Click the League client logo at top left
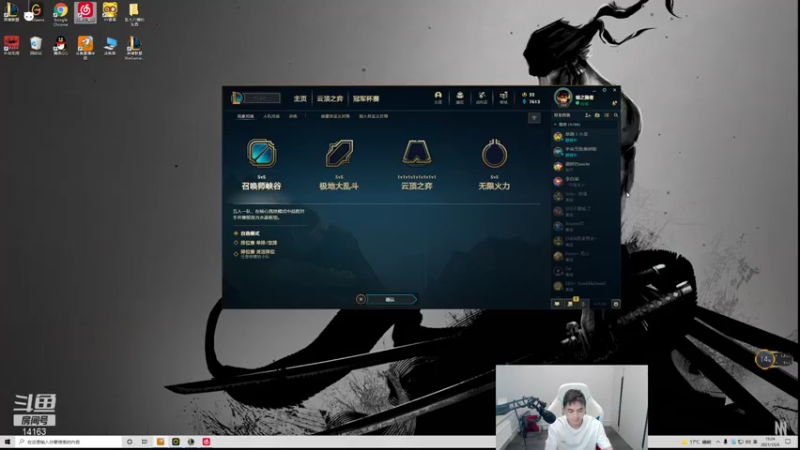The width and height of the screenshot is (800, 450). click(x=236, y=97)
